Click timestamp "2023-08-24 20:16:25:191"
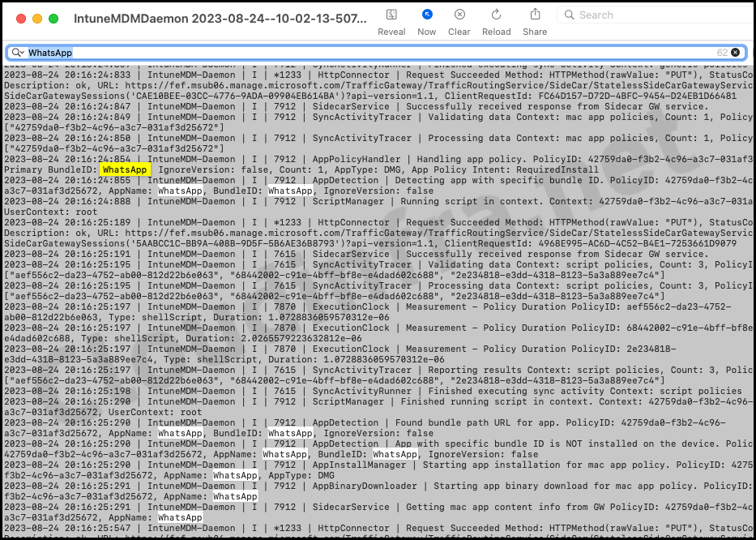Screen dimensions: 756x540 pos(67,254)
